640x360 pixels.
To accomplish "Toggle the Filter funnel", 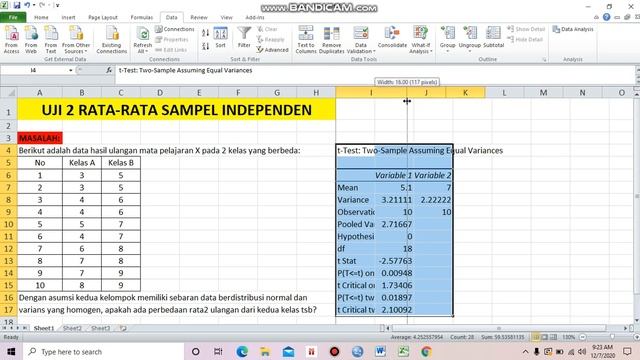I will click(244, 38).
